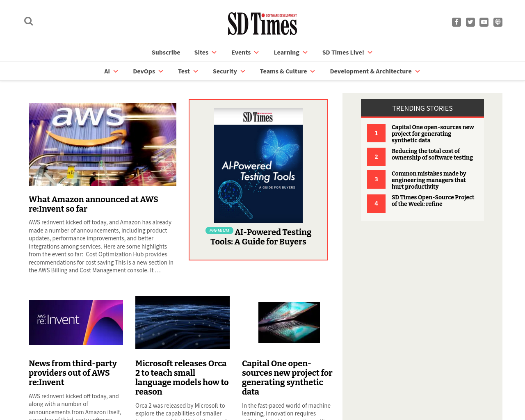This screenshot has width=525, height=420.
Task: Select Development & Architecture category
Action: click(x=371, y=71)
